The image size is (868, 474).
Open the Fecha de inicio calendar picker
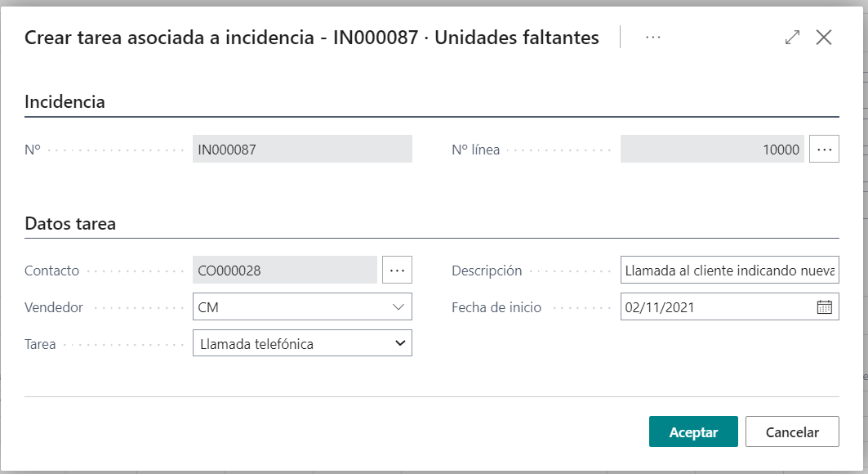[x=824, y=307]
